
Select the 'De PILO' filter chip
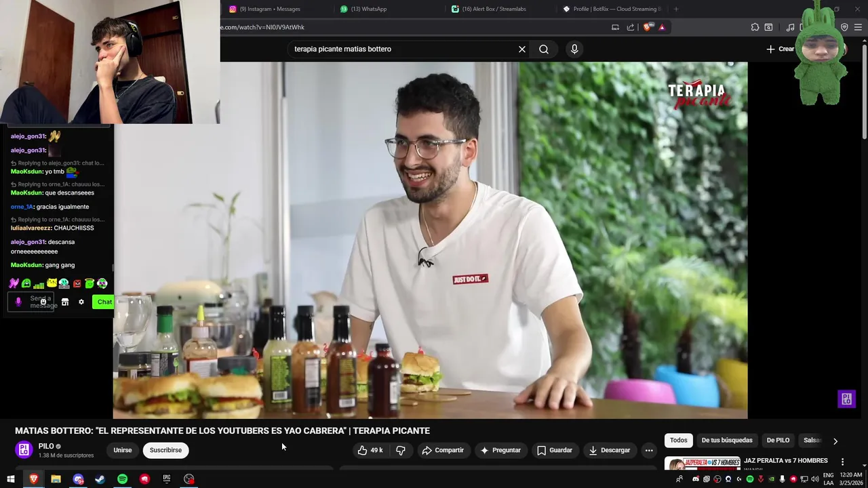click(778, 441)
